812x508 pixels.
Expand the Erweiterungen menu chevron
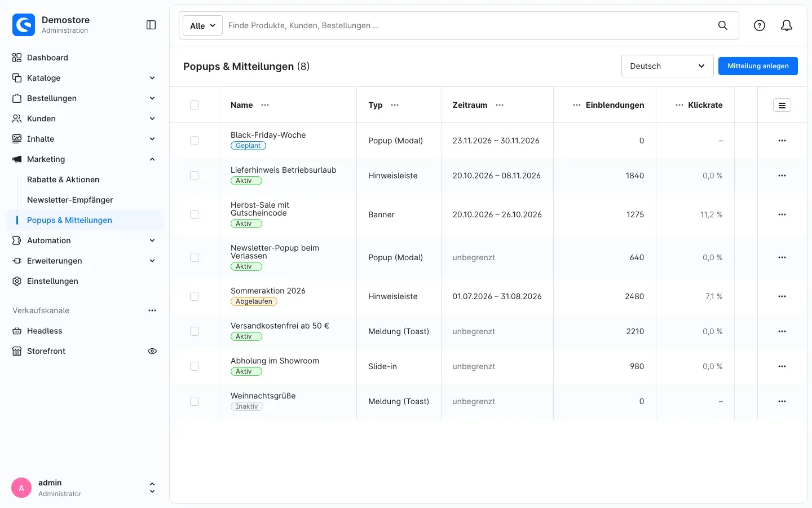coord(152,261)
